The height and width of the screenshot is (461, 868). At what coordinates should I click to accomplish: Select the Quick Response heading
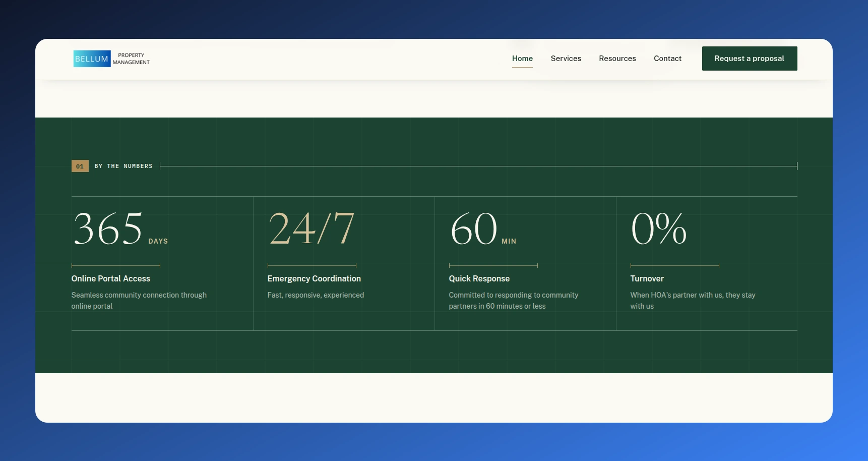click(479, 278)
